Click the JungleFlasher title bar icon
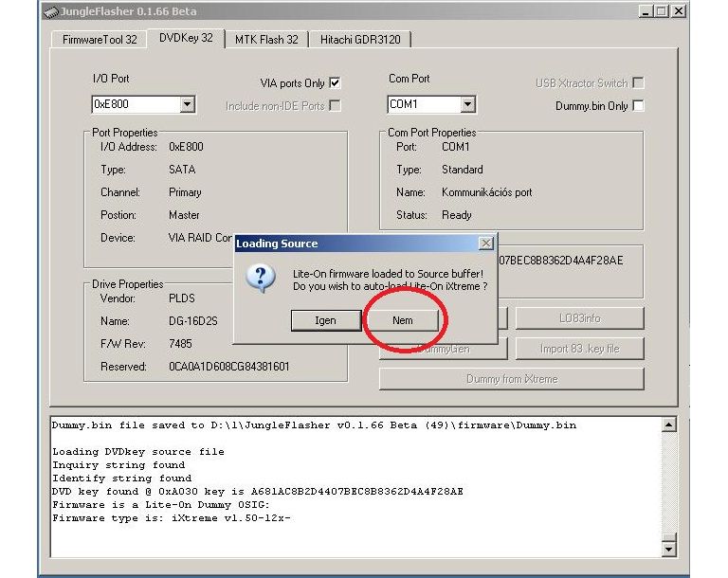728x578 pixels. (52, 10)
